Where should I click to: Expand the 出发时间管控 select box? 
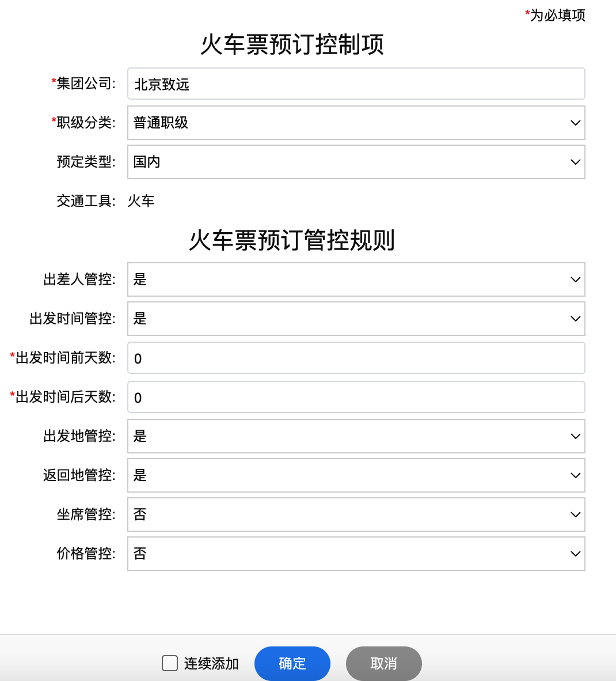(x=356, y=319)
